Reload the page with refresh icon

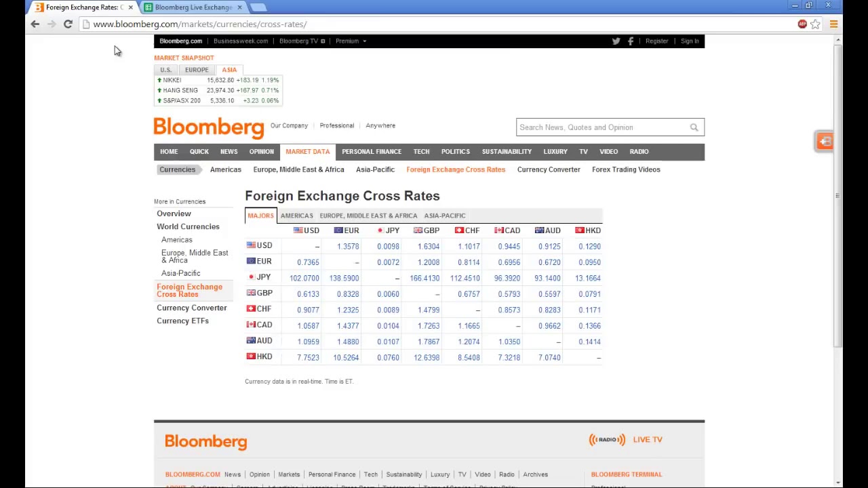(x=68, y=24)
